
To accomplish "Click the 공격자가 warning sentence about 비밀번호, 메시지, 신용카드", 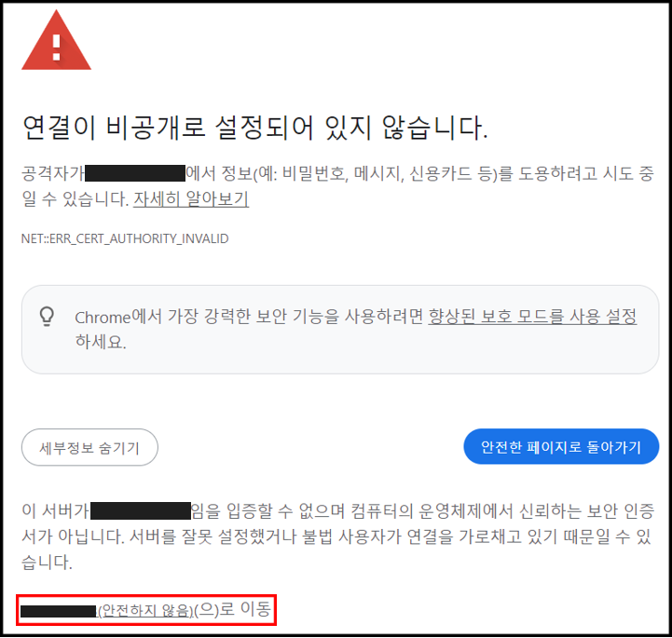I will 337,173.
